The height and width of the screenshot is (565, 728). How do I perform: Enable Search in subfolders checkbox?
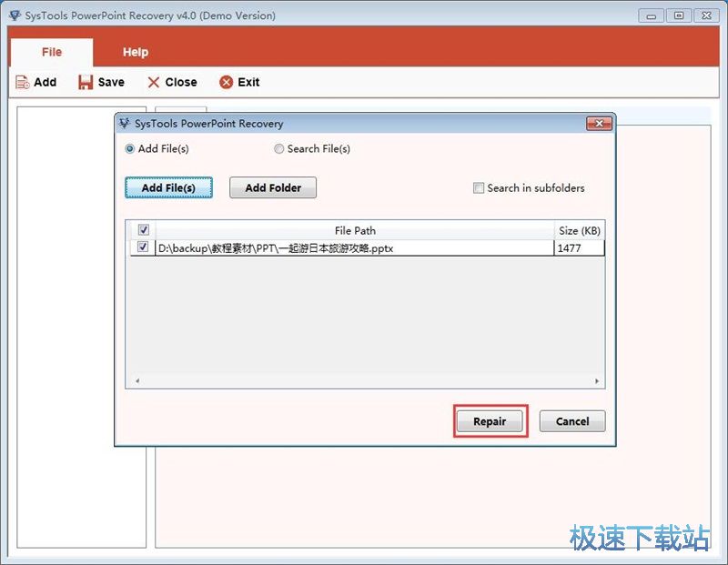pyautogui.click(x=479, y=188)
